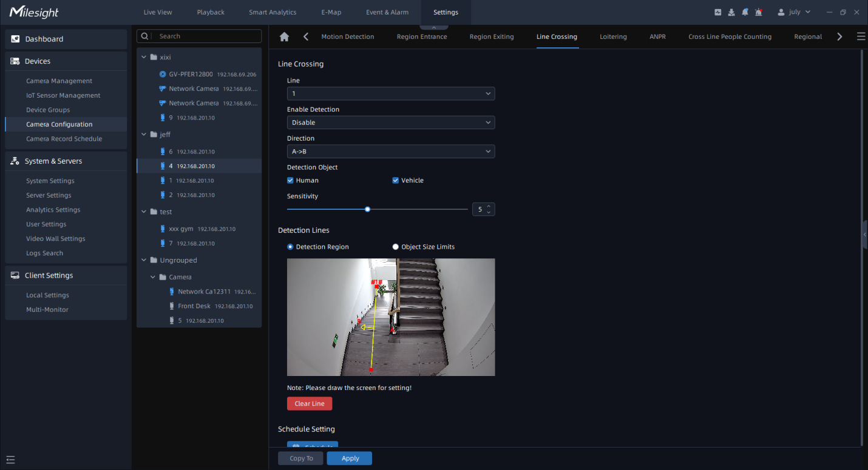Viewport: 868px width, 470px height.
Task: Click the Apply button
Action: [x=350, y=458]
